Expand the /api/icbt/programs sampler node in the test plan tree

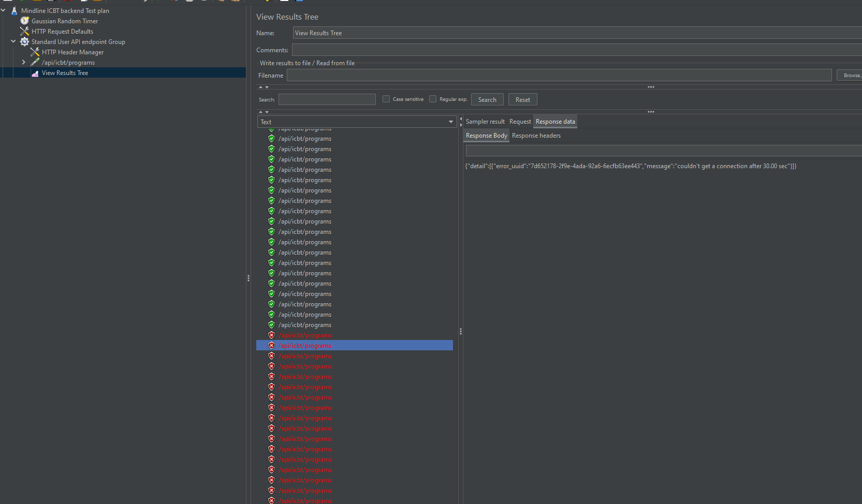coord(24,62)
